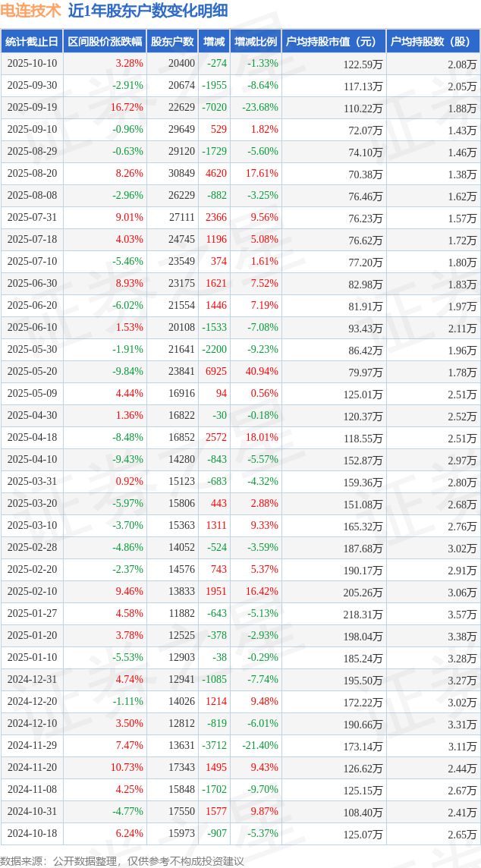
Task: Click the 股东户数 column header
Action: [172, 42]
